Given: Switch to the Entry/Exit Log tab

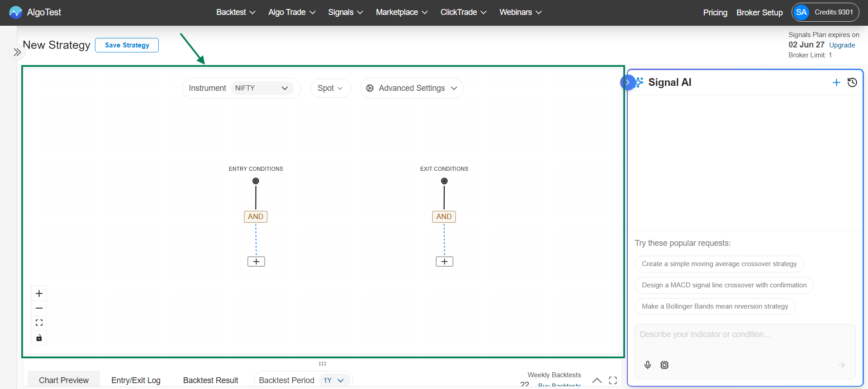Looking at the screenshot, I should (x=136, y=380).
